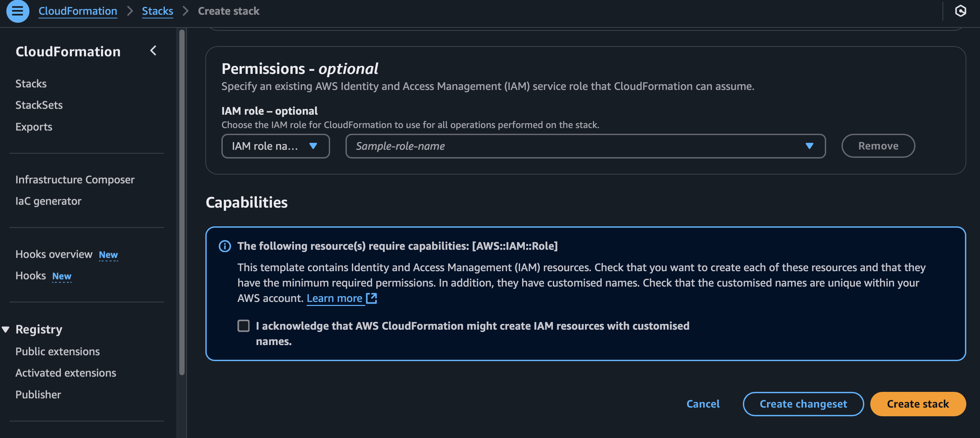Open StackSets in the sidebar
Viewport: 980px width, 438px height.
(39, 105)
